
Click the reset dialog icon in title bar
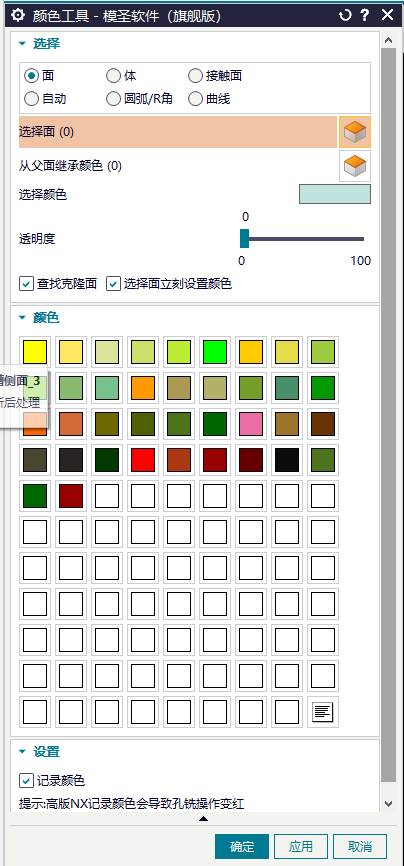345,15
